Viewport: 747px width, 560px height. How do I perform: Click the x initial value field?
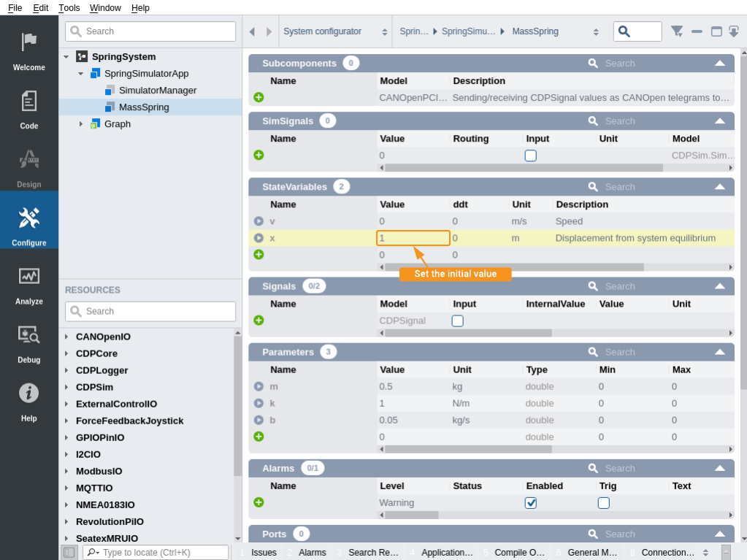[x=413, y=238]
